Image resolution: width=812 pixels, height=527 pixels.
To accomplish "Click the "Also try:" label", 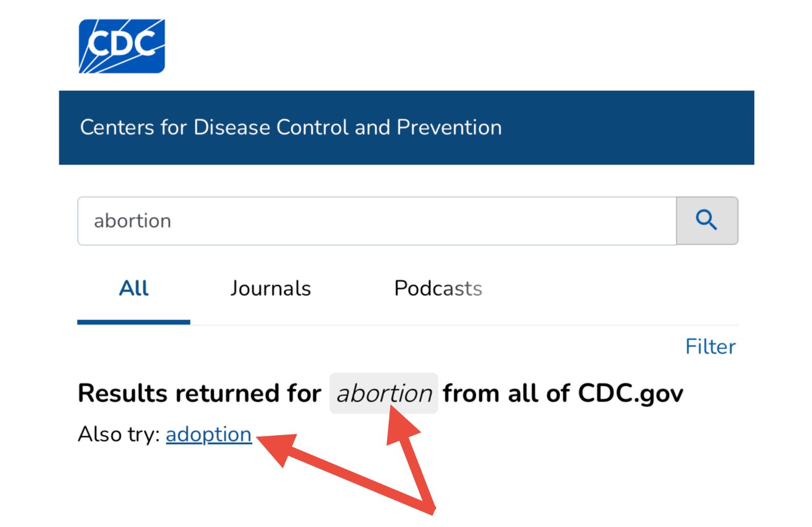I will point(119,434).
